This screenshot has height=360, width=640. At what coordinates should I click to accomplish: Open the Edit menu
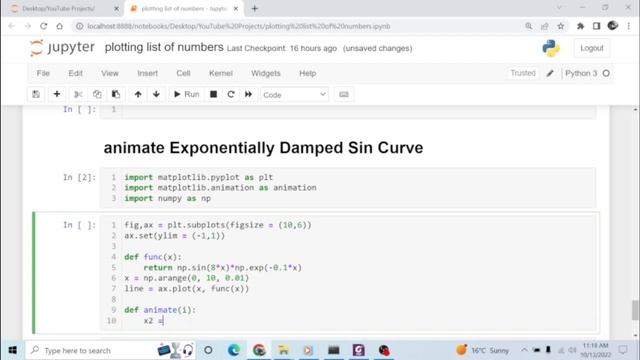[75, 73]
